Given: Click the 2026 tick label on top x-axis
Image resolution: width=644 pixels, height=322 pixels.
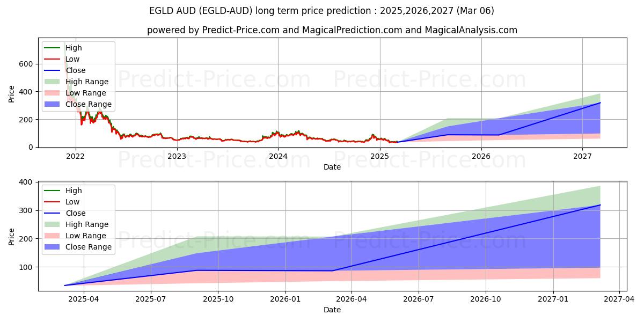Looking at the screenshot, I should (481, 157).
